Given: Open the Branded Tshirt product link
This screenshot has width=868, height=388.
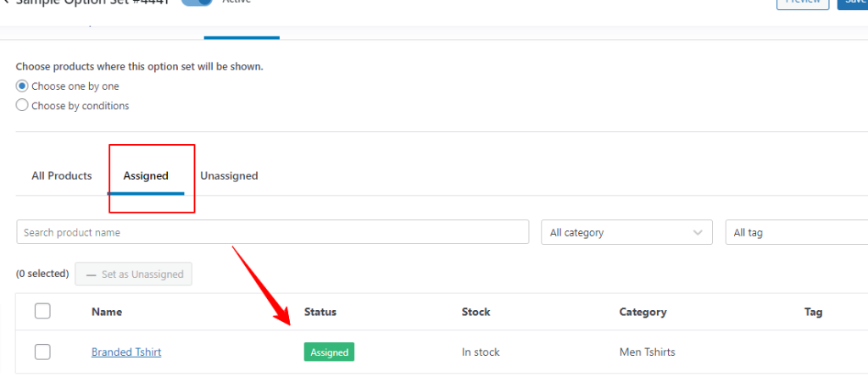Looking at the screenshot, I should point(126,352).
